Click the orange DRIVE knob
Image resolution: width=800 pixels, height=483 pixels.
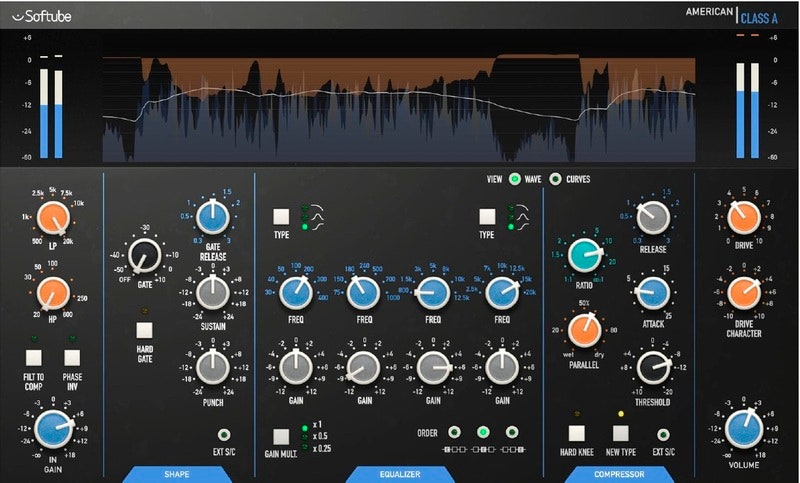[741, 215]
